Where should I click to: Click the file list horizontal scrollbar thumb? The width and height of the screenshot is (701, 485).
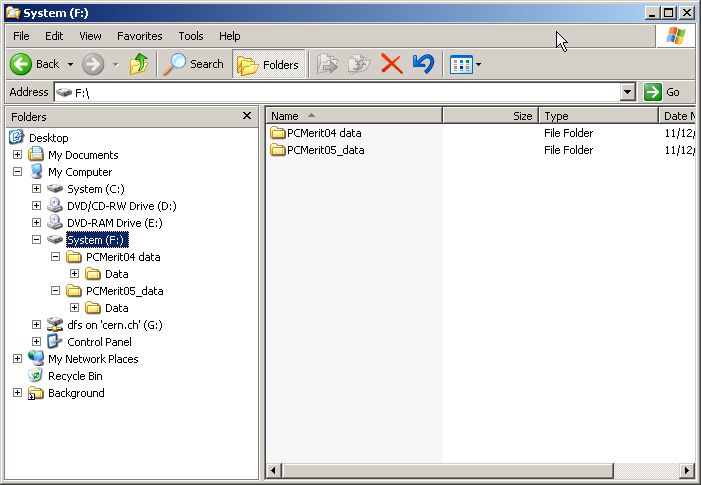(447, 470)
